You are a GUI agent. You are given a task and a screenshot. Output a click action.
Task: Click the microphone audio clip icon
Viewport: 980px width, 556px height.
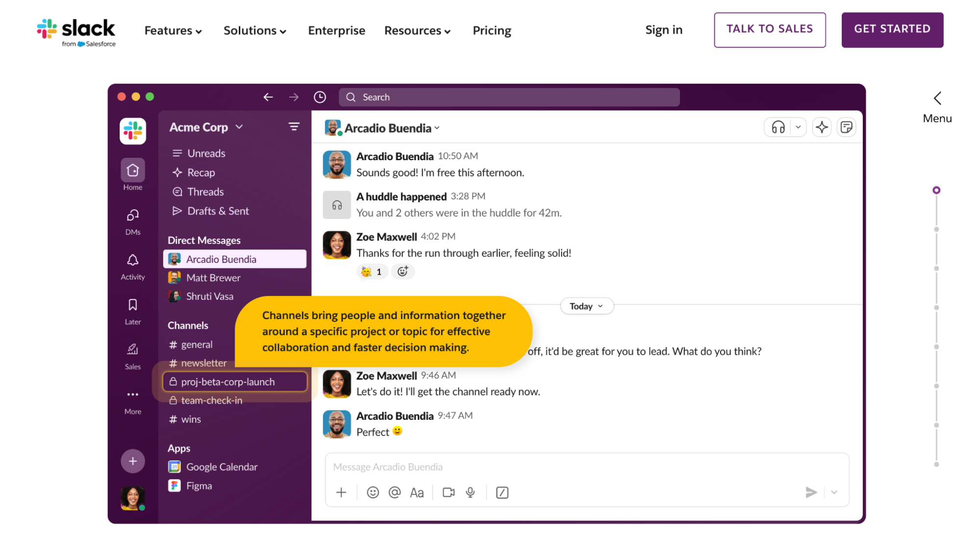[470, 492]
